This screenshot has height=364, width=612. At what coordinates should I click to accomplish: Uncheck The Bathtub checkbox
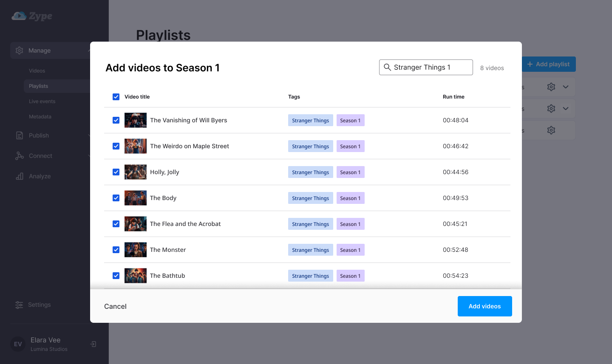coord(116,276)
